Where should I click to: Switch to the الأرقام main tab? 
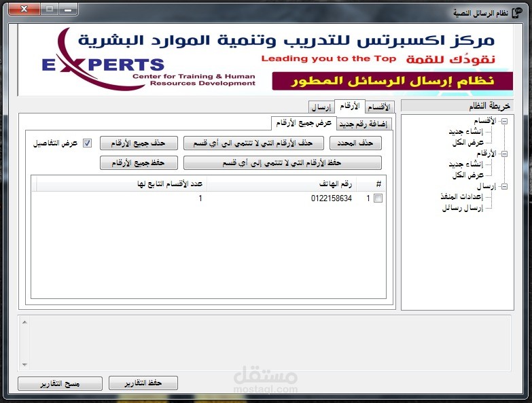coord(350,106)
